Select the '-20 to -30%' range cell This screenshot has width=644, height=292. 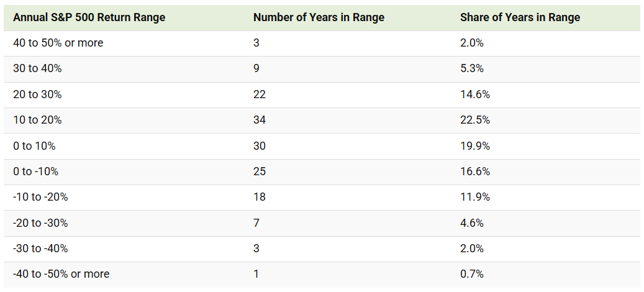click(40, 223)
